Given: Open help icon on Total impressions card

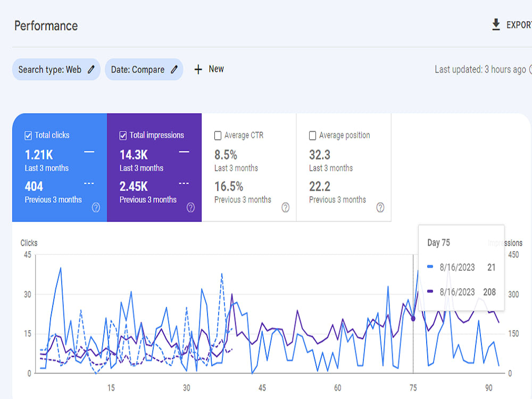Looking at the screenshot, I should (x=190, y=207).
